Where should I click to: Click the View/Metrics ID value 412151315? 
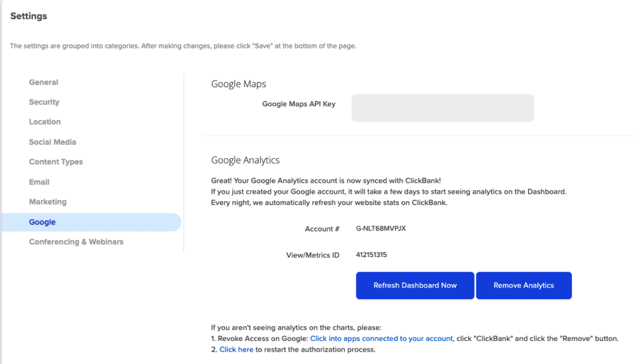pos(371,255)
